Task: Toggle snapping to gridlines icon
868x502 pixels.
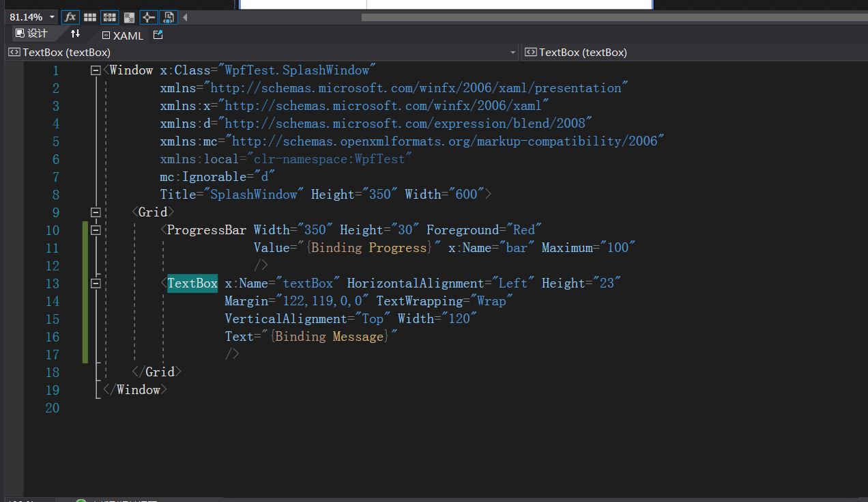Action: 108,17
